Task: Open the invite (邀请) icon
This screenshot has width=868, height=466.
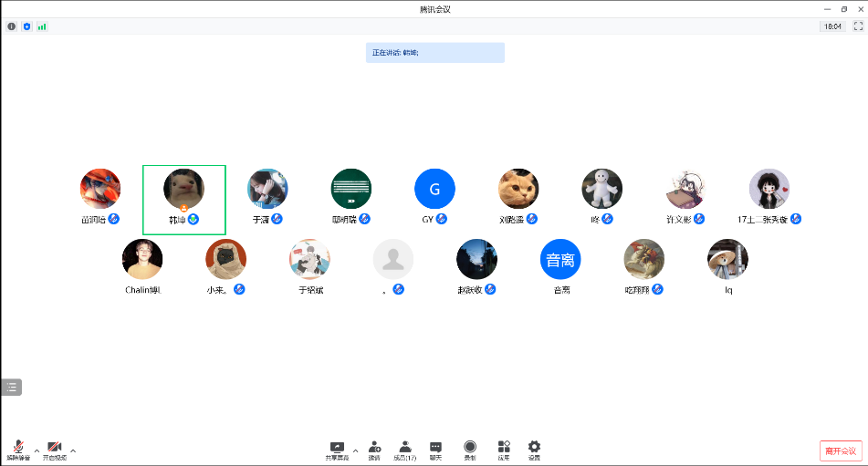Action: click(374, 448)
